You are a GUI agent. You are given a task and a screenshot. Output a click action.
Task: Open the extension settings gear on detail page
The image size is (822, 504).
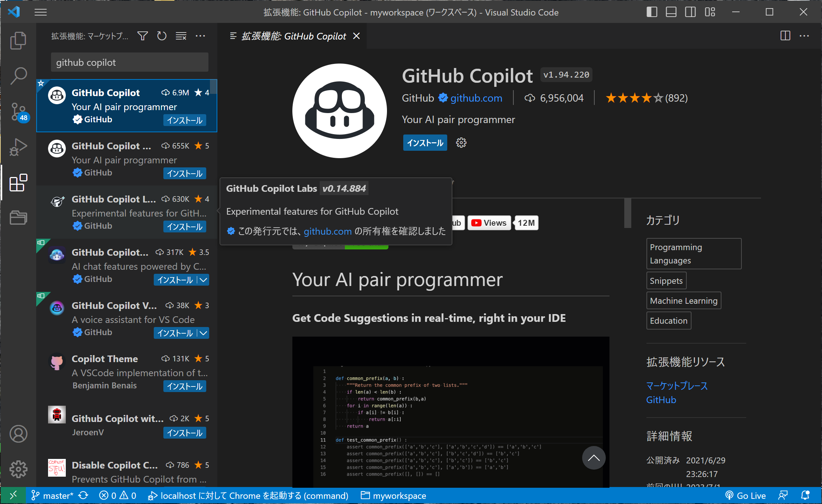[x=461, y=143]
